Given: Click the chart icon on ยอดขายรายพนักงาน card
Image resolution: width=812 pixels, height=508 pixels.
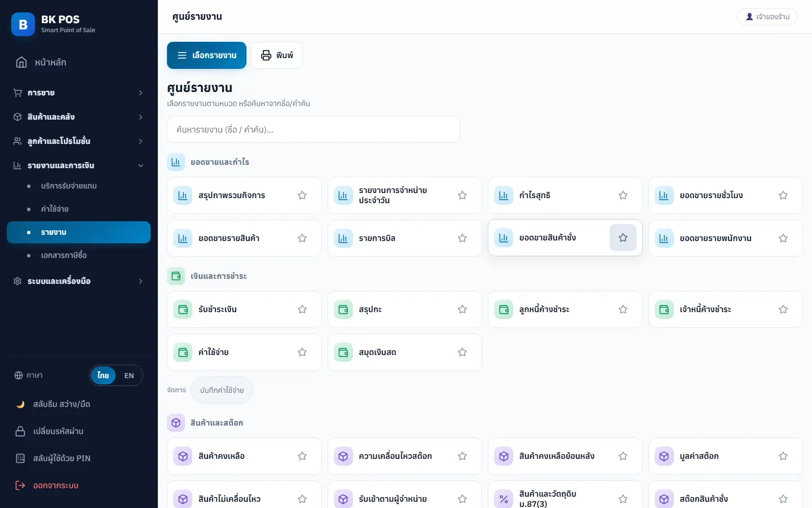Looking at the screenshot, I should coord(664,238).
